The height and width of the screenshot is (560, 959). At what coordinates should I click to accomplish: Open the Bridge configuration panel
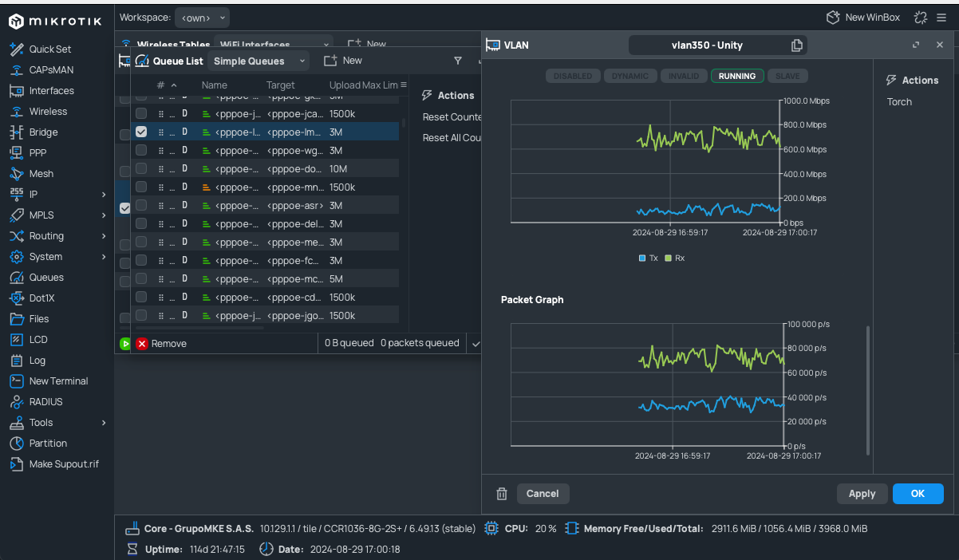(48, 132)
